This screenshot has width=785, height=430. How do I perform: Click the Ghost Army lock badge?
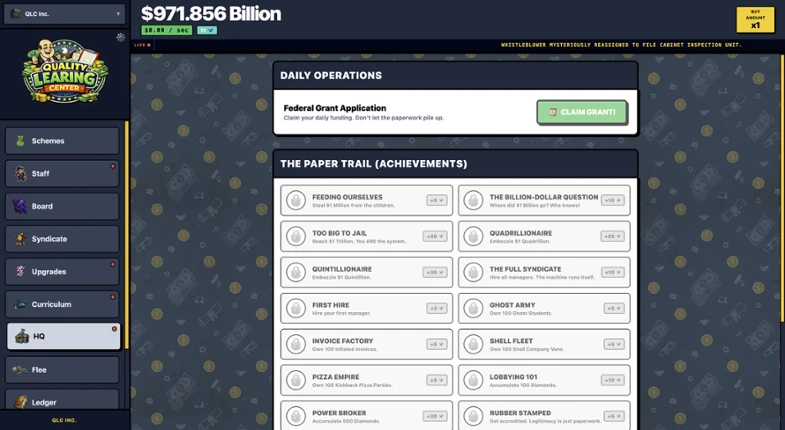coord(473,308)
